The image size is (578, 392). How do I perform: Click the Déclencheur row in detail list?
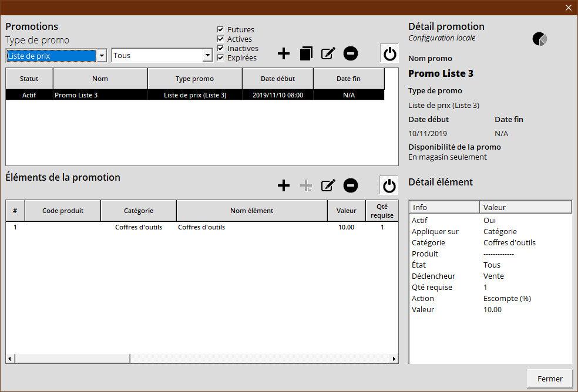[x=490, y=276]
